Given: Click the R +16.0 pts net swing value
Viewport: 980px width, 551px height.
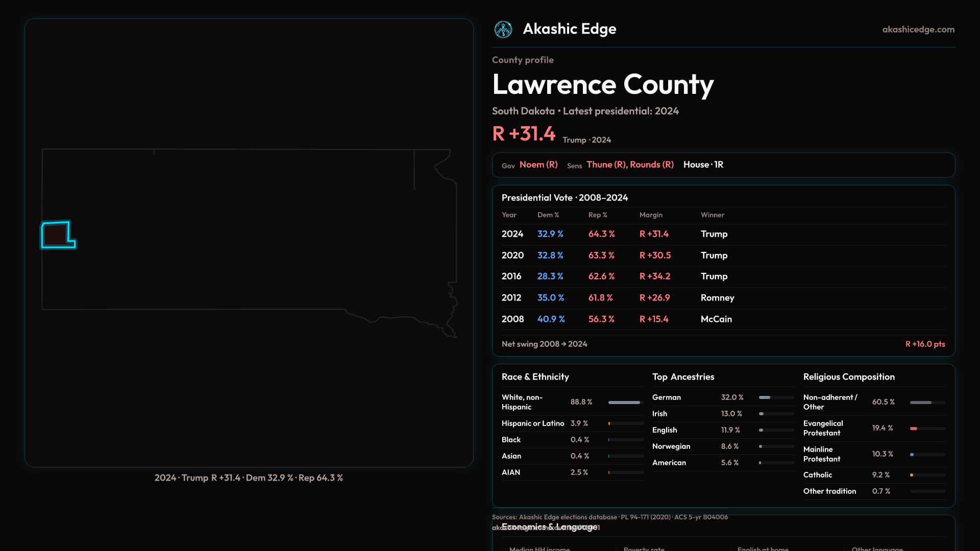Looking at the screenshot, I should pyautogui.click(x=925, y=344).
